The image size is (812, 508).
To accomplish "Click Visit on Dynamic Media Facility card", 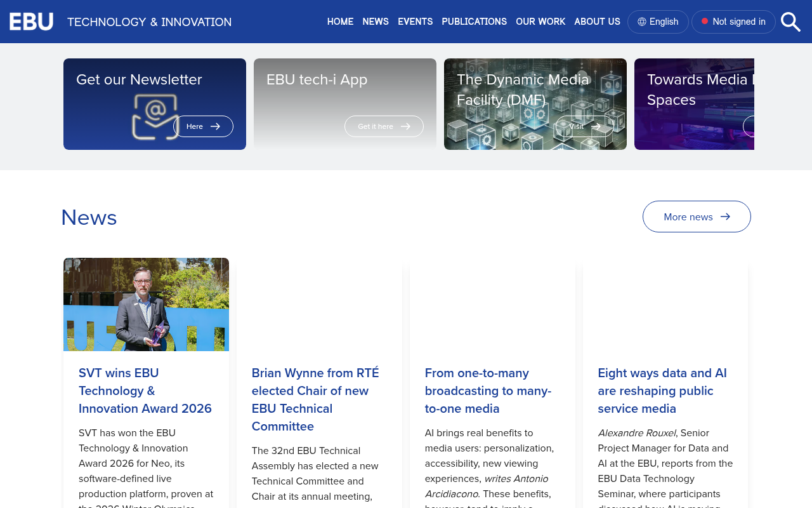I will (x=584, y=126).
